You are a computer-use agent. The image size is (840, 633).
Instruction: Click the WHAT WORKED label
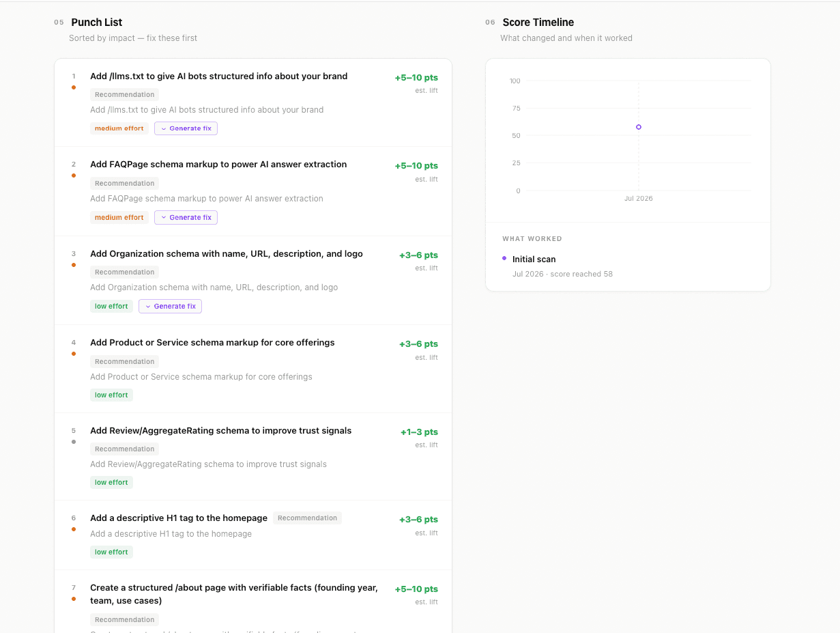[x=532, y=239]
